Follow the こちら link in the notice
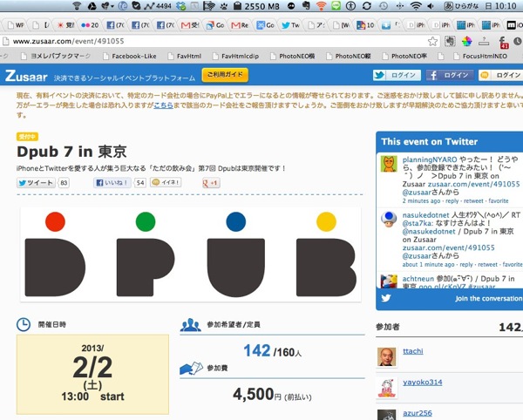 click(x=163, y=105)
